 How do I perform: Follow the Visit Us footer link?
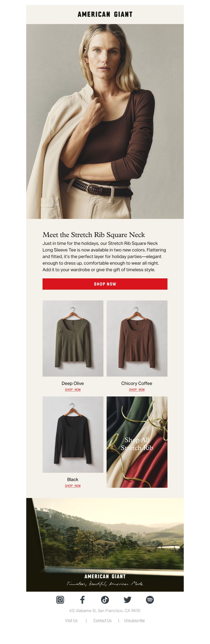(x=71, y=620)
